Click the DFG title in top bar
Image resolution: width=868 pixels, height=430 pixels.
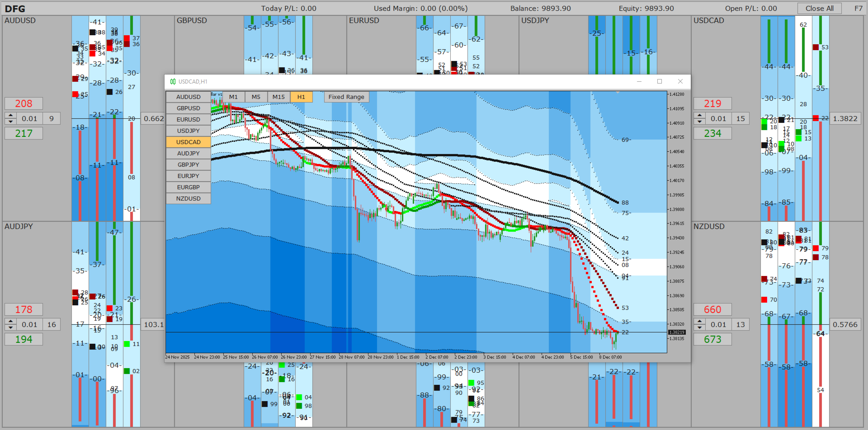pyautogui.click(x=15, y=9)
